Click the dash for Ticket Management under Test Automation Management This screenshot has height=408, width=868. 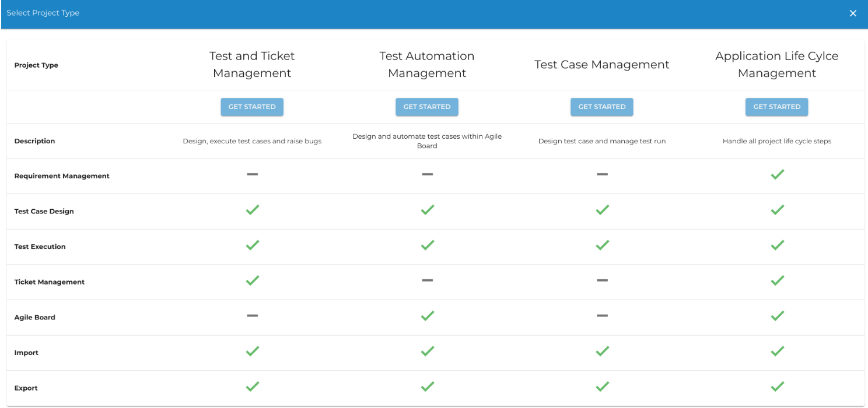click(x=427, y=280)
